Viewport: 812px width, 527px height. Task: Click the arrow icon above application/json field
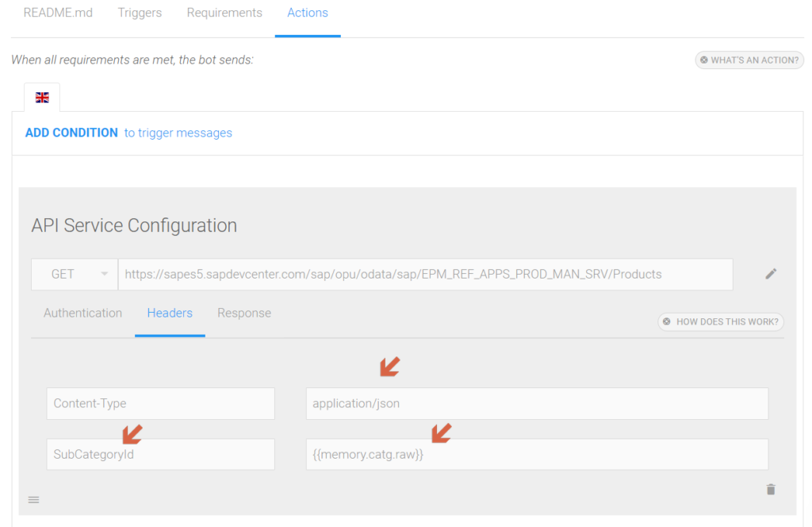click(389, 367)
